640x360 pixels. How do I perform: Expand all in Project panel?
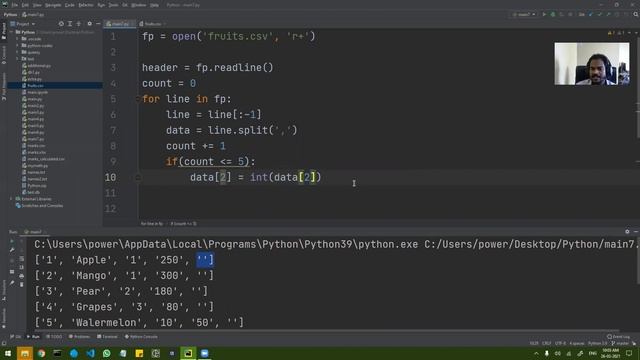tap(70, 24)
